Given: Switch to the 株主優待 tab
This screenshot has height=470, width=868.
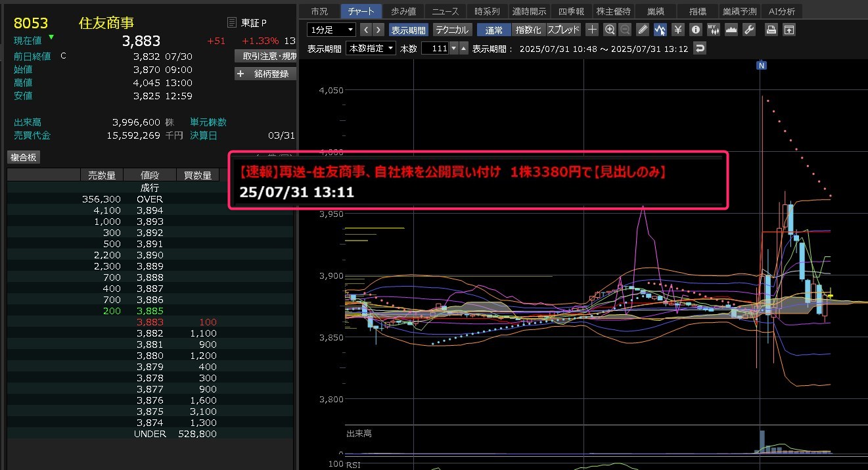Looking at the screenshot, I should (x=613, y=11).
